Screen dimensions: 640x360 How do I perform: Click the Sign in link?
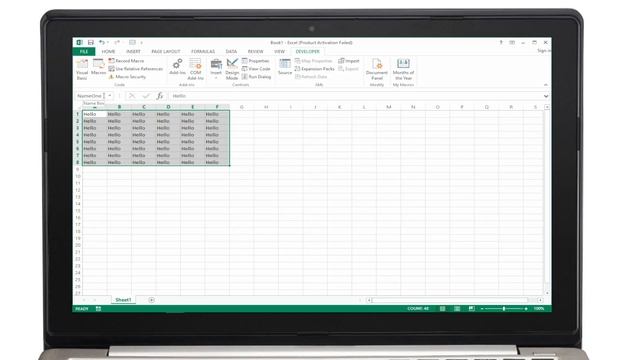tap(543, 51)
